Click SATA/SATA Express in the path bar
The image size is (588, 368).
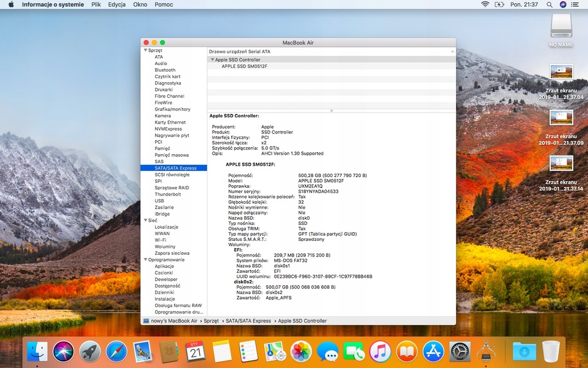tap(248, 321)
